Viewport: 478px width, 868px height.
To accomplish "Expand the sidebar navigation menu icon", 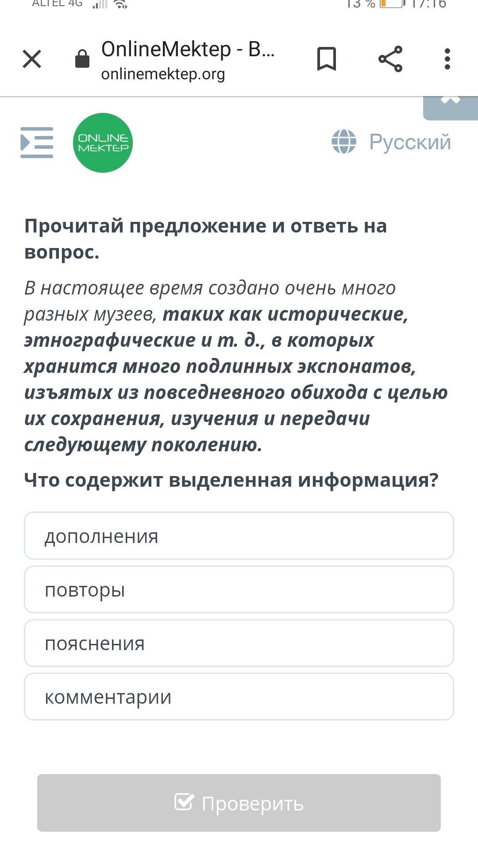I will (x=37, y=143).
